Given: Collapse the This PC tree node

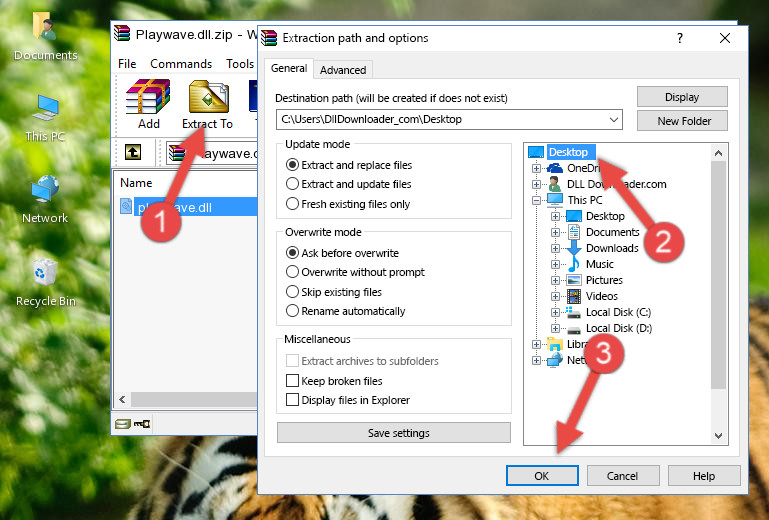Looking at the screenshot, I should click(x=537, y=200).
